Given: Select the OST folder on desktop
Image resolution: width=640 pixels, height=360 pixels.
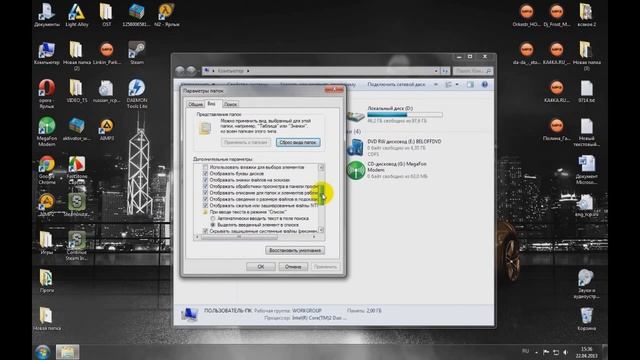Looking at the screenshot, I should 106,15.
